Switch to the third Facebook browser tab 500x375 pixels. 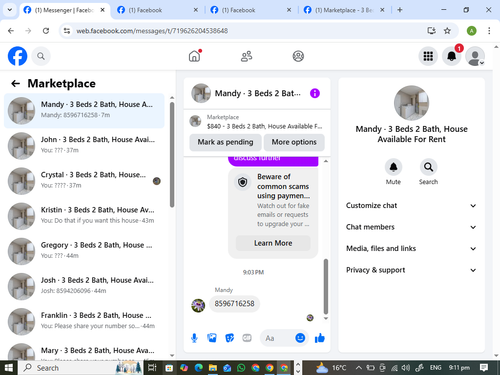[250, 10]
